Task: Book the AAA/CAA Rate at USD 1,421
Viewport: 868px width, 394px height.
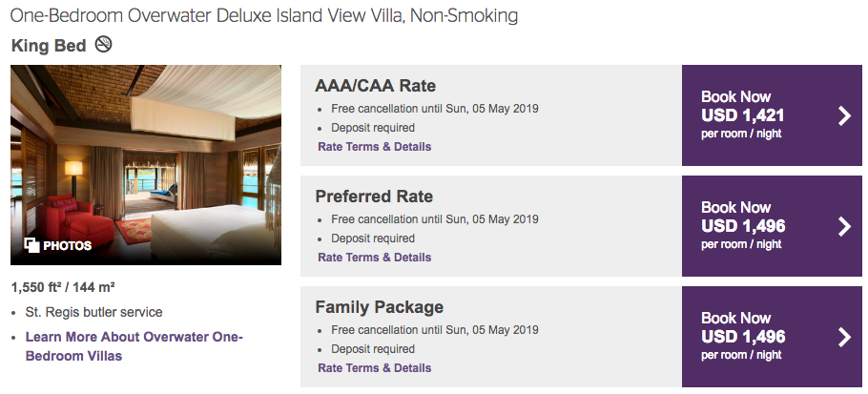Action: pyautogui.click(x=754, y=115)
